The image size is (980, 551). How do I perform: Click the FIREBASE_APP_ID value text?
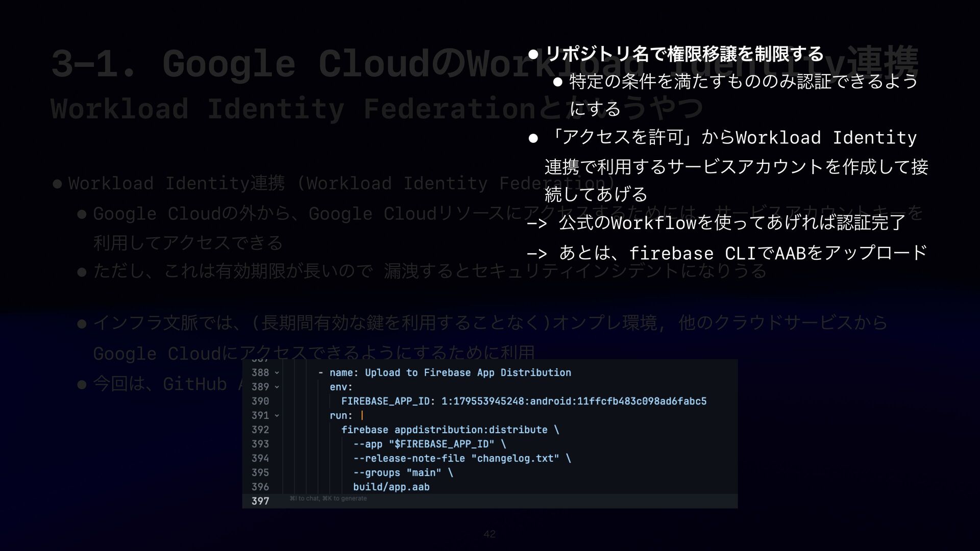click(x=574, y=402)
